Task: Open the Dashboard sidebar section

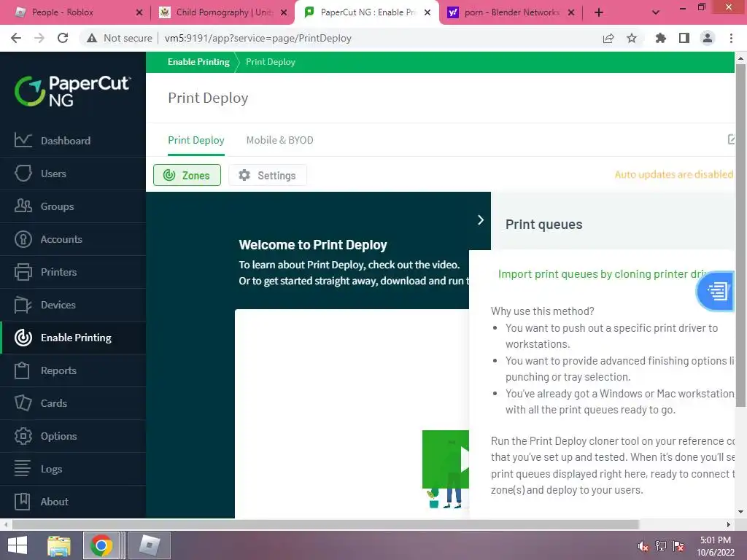Action: [73, 141]
